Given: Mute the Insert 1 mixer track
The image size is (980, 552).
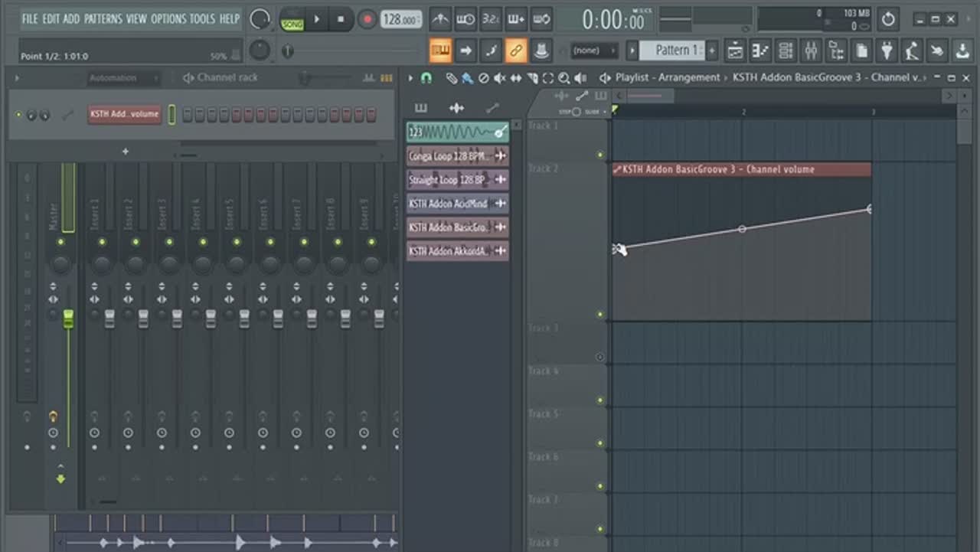Looking at the screenshot, I should 102,242.
